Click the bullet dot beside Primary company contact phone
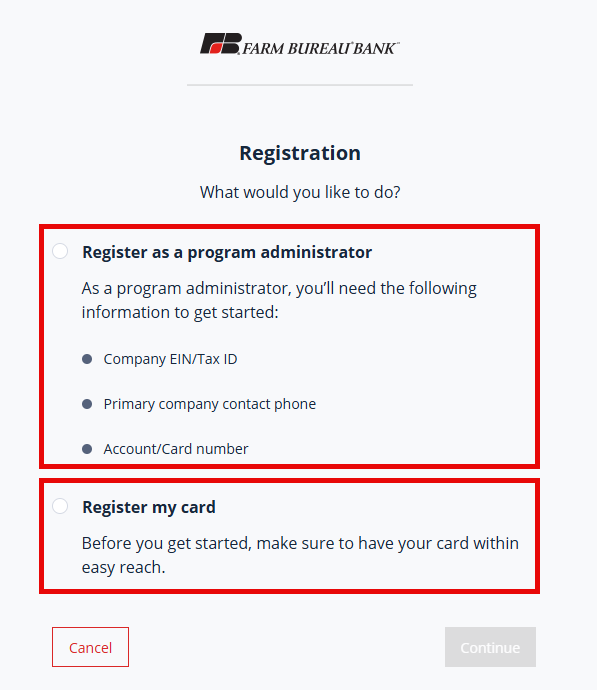The height and width of the screenshot is (690, 597). pyautogui.click(x=87, y=404)
